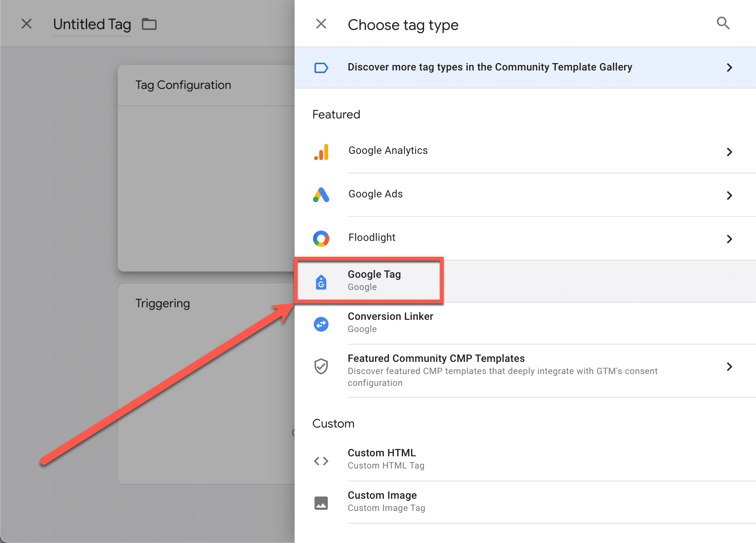Click 'Custom Image Tag' subtitle text
This screenshot has height=543, width=756.
[386, 508]
